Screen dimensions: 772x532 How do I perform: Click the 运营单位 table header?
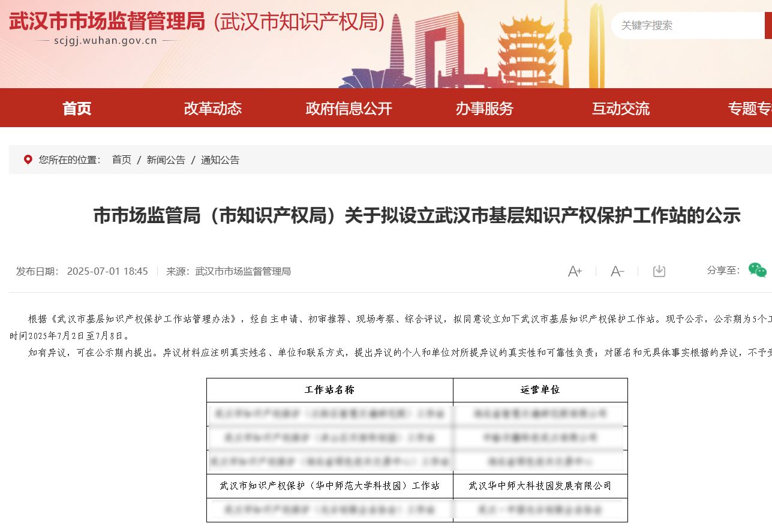(540, 390)
